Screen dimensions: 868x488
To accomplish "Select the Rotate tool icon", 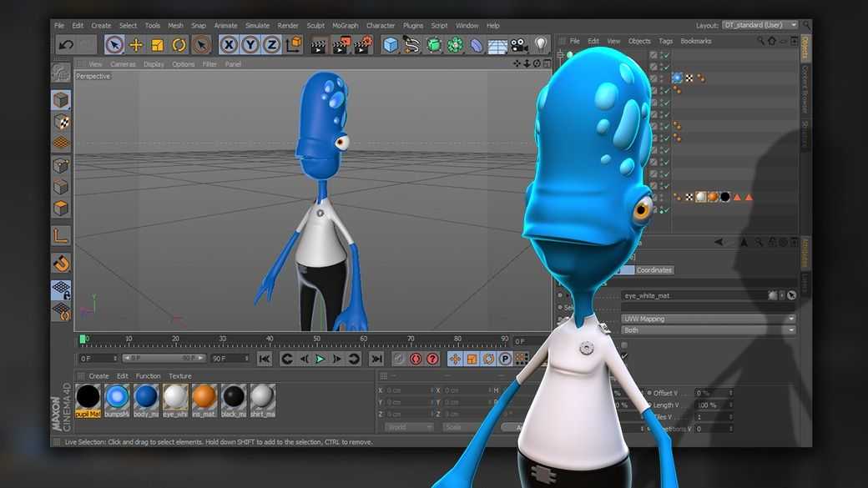I will tap(179, 45).
